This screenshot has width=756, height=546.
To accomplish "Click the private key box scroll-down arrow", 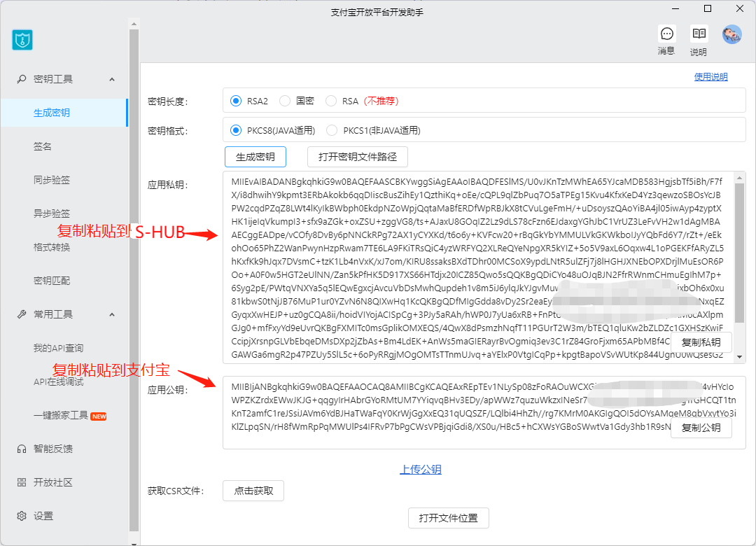I will [x=739, y=358].
